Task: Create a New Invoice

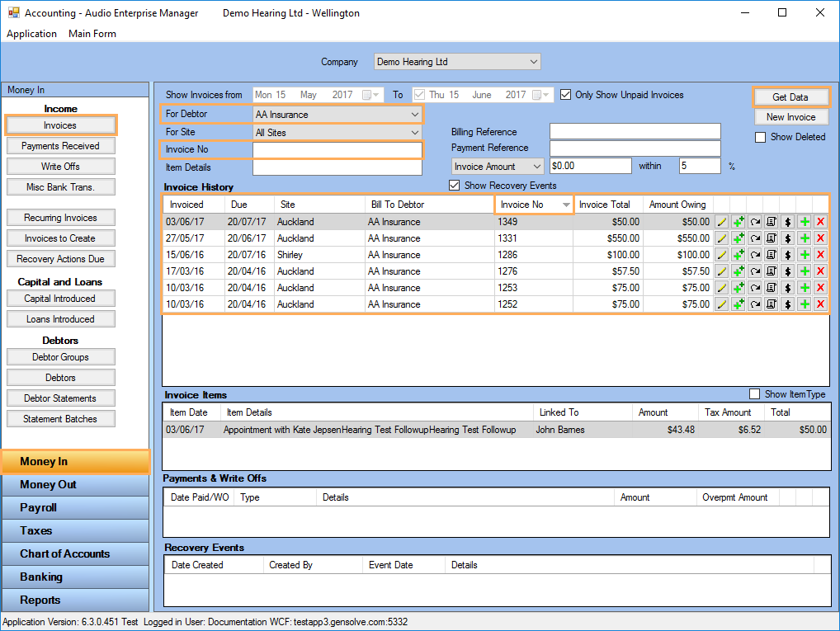Action: click(790, 117)
